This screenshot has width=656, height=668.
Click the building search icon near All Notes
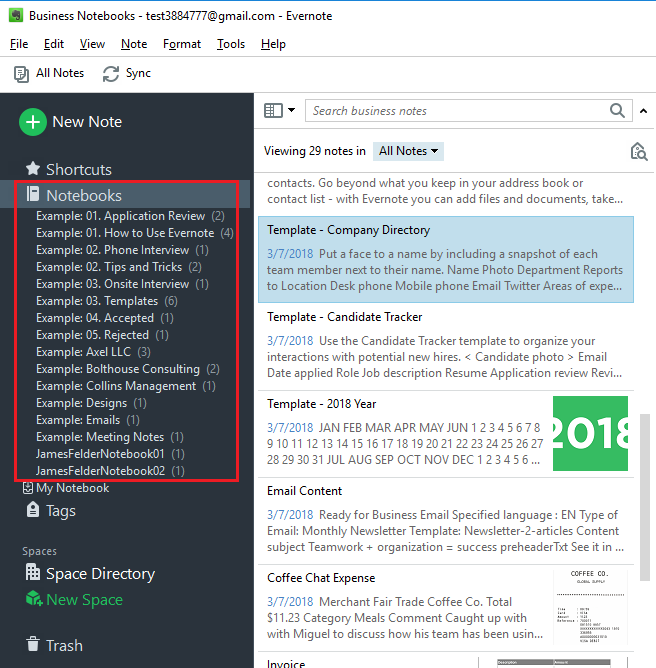click(x=639, y=151)
